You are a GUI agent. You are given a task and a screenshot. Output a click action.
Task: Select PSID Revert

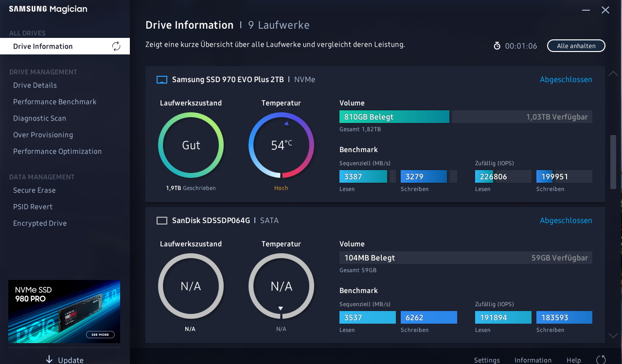pyautogui.click(x=33, y=207)
